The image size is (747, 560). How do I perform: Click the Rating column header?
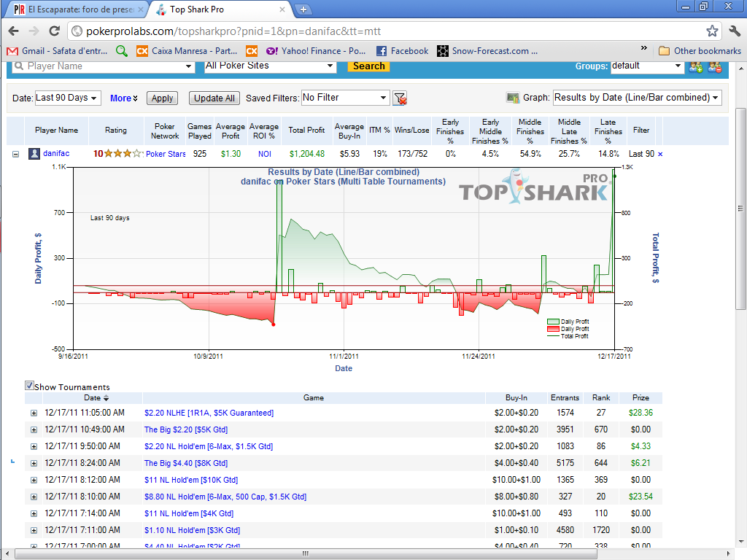116,131
